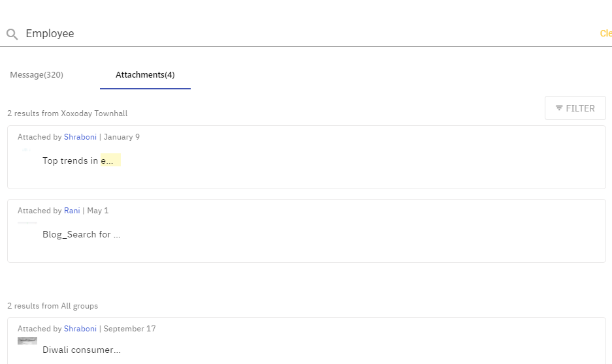Click the magnifier search icon
Viewport: 612px width, 364px height.
click(x=12, y=35)
